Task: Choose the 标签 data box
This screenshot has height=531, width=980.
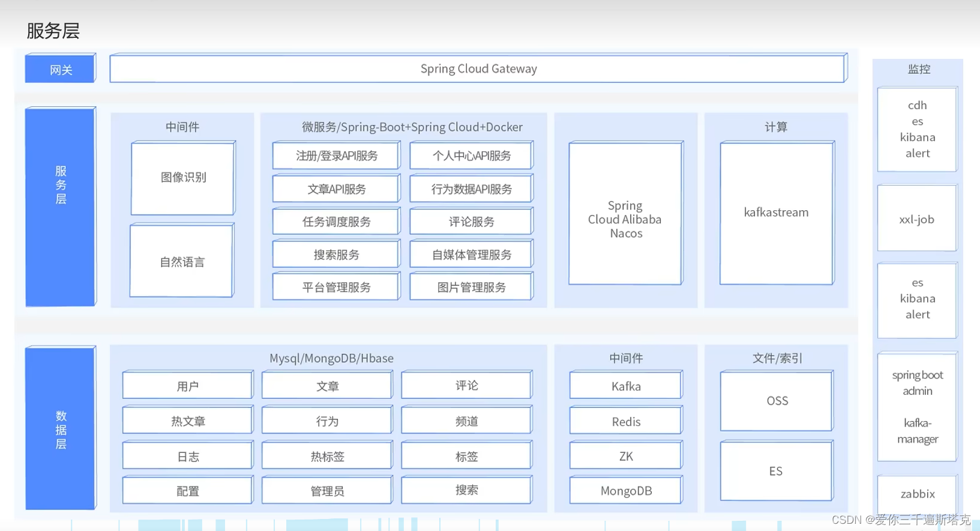Action: [466, 455]
